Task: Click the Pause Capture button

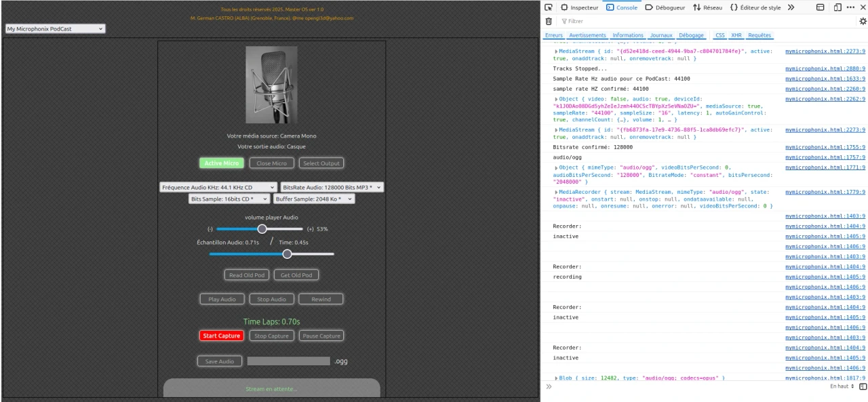Action: pos(321,336)
